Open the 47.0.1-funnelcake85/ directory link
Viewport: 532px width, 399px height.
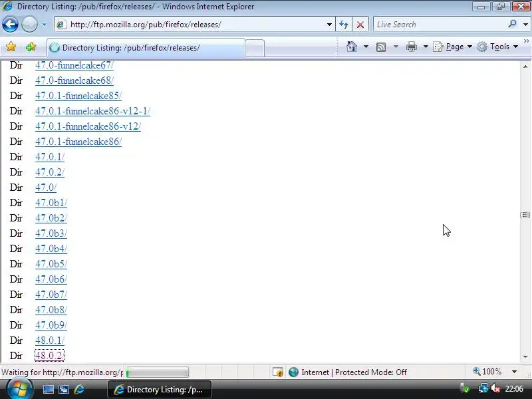tap(78, 96)
